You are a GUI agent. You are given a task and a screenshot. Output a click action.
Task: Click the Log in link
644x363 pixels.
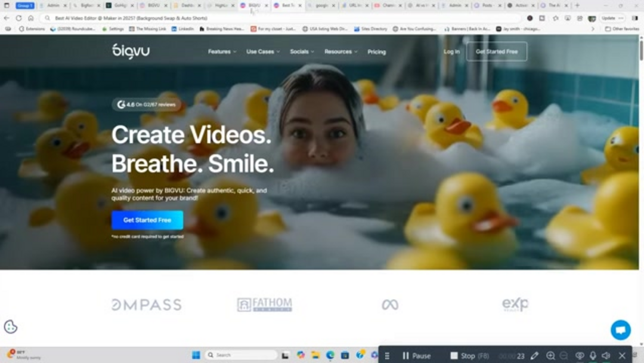(x=451, y=52)
